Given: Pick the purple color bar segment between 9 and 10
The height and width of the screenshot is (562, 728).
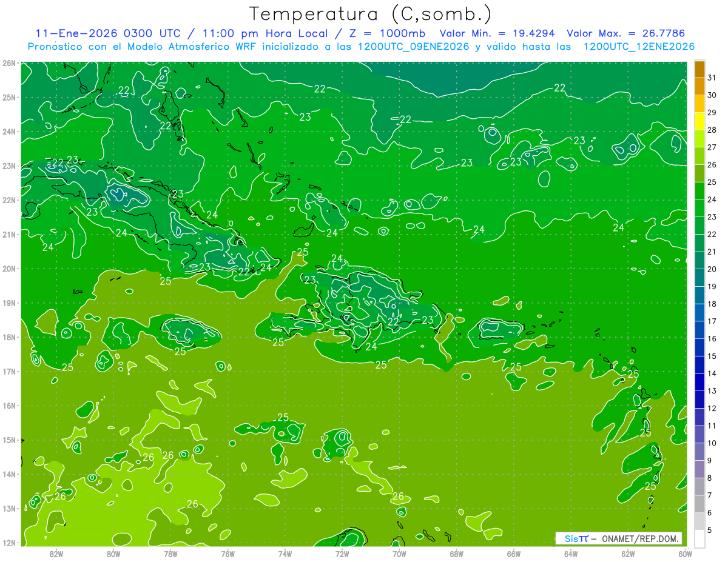Looking at the screenshot, I should coord(699,452).
